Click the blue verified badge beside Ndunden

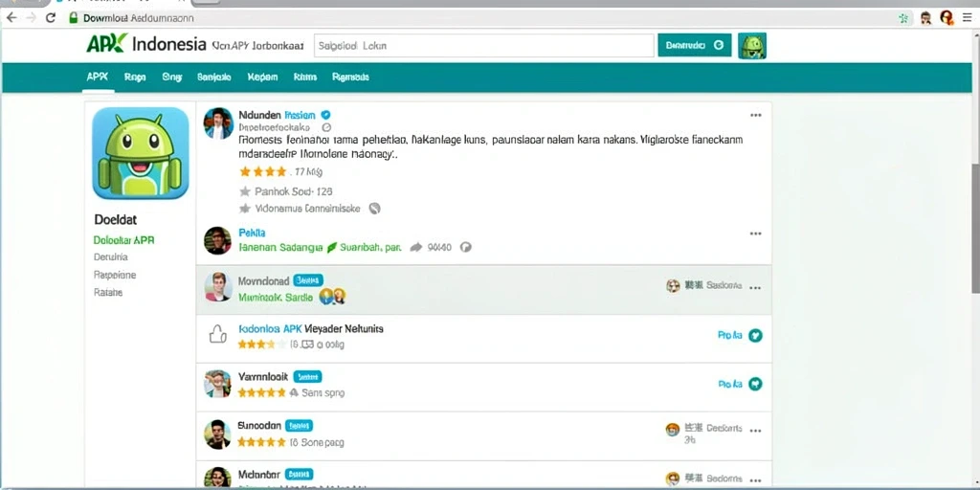coord(325,115)
